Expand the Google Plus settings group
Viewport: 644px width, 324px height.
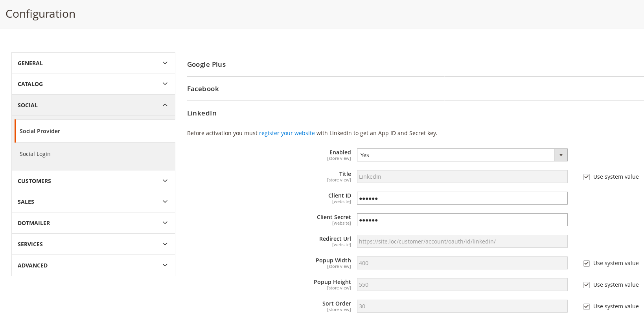click(x=206, y=64)
